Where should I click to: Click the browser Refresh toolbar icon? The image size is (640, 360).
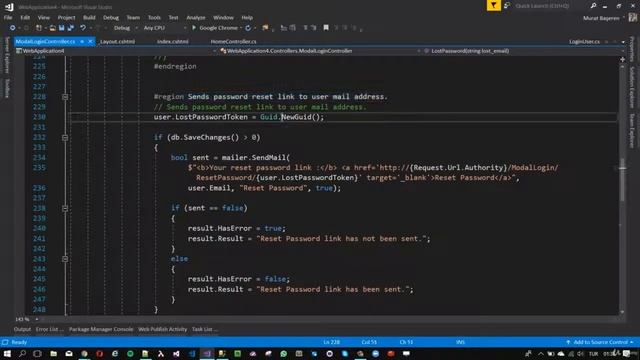248,28
